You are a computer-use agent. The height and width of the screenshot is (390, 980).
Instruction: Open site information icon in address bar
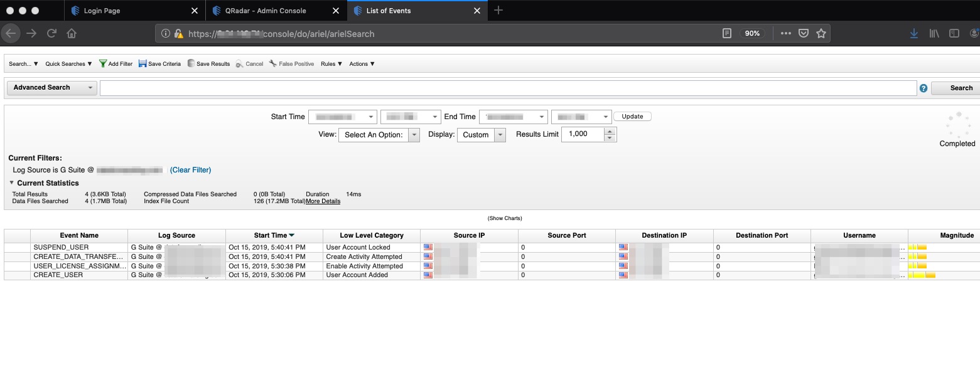[166, 34]
